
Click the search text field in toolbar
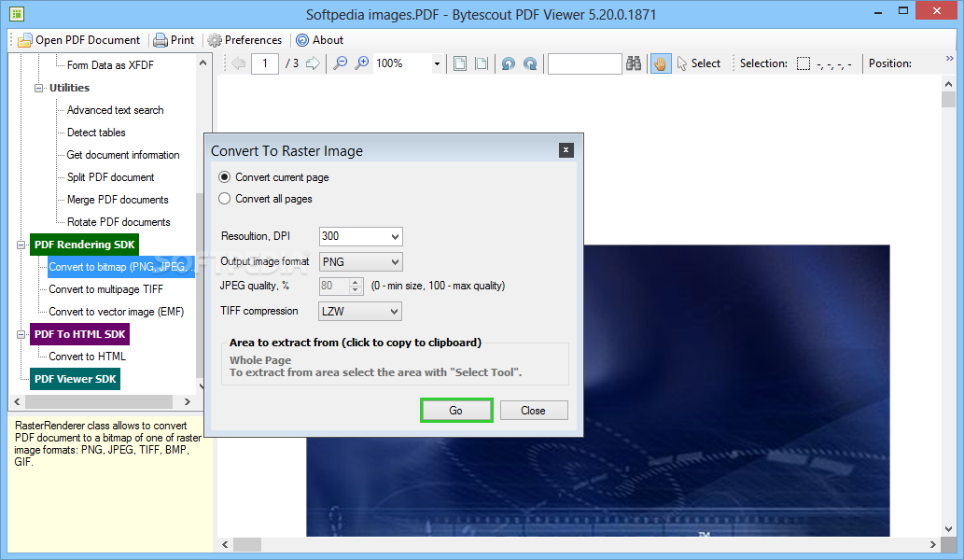pos(585,63)
